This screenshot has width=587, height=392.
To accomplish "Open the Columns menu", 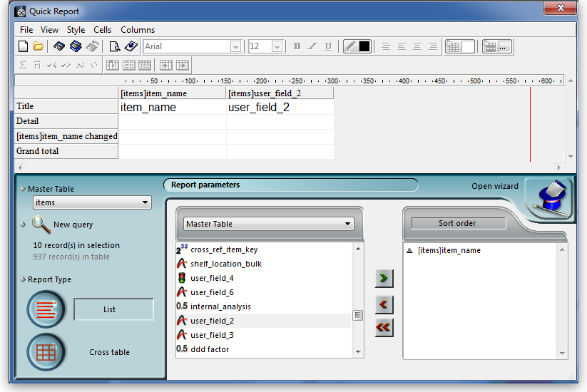I will coord(138,30).
